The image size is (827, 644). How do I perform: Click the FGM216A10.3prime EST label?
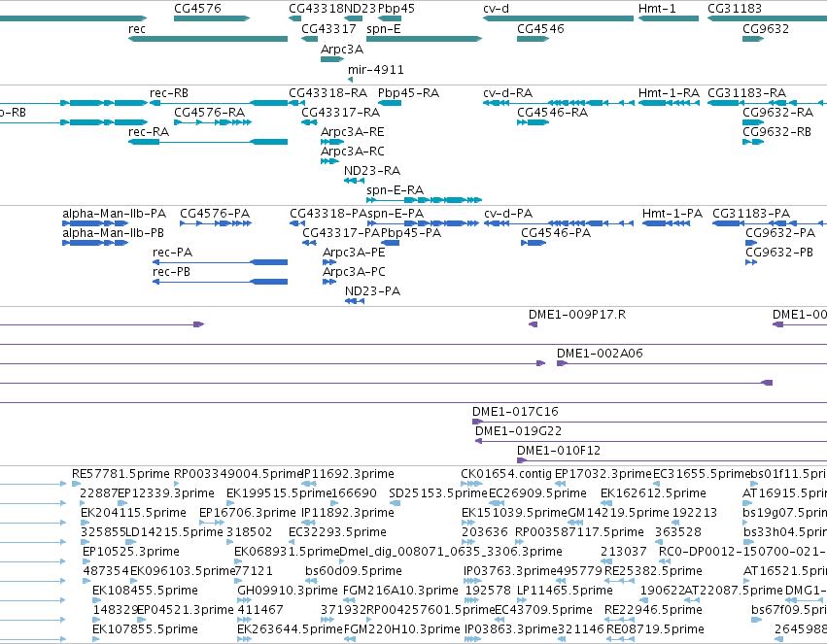tap(400, 591)
